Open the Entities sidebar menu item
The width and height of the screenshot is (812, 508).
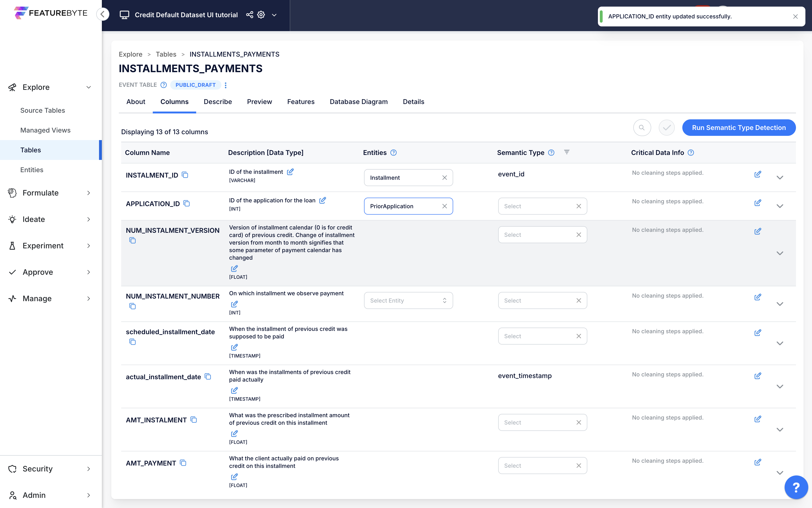pyautogui.click(x=32, y=170)
